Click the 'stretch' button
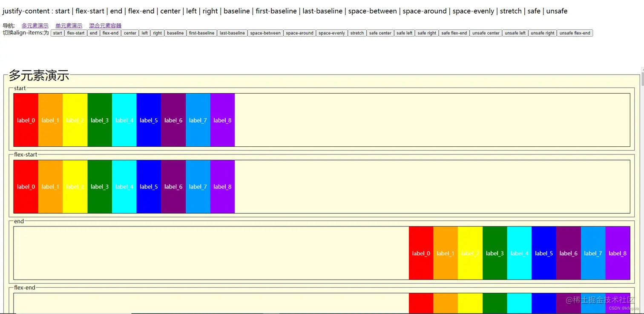Viewport: 644px width, 314px height. click(357, 33)
